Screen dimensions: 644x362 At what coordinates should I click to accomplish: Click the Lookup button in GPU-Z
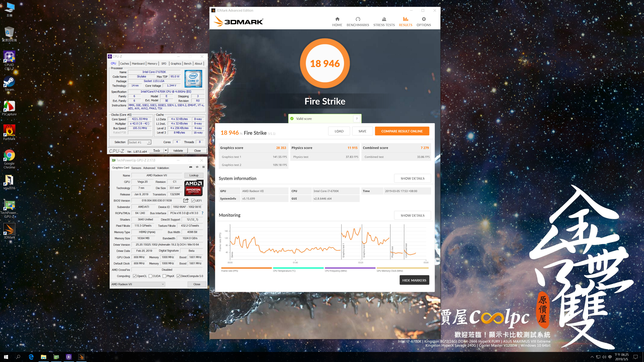click(x=194, y=175)
